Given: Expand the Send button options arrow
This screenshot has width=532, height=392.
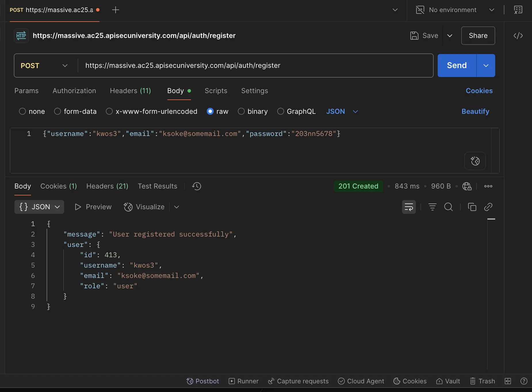Looking at the screenshot, I should (486, 66).
